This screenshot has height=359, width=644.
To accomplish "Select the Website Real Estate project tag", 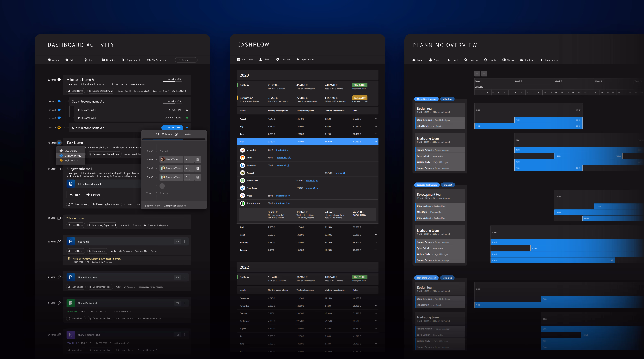I will [427, 185].
